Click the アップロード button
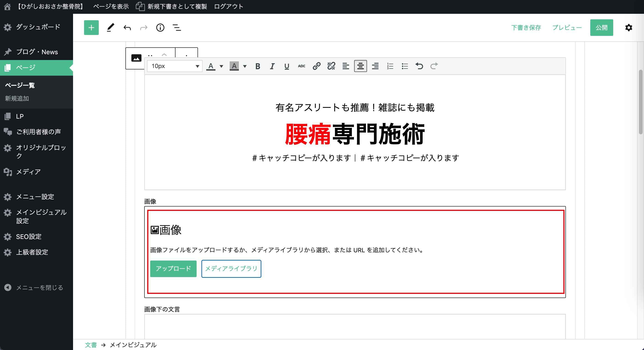This screenshot has width=644, height=350. [x=173, y=269]
